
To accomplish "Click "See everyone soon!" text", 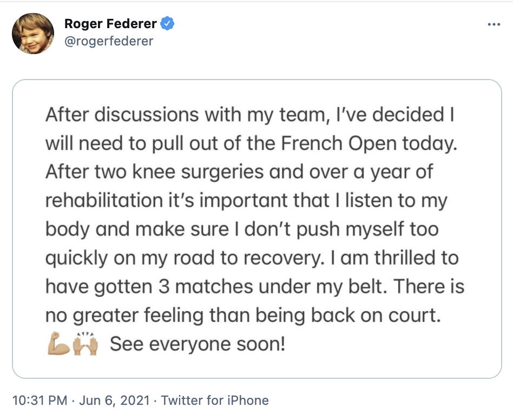I will [x=198, y=344].
